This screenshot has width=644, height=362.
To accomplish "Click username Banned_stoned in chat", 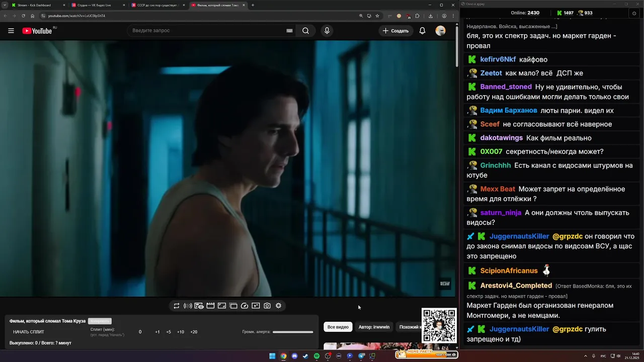I will (506, 86).
